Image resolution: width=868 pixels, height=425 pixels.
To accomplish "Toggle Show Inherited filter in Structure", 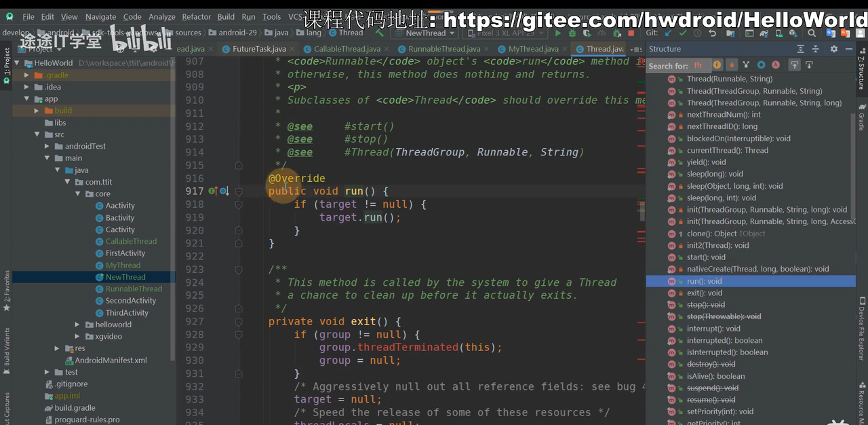I will 746,65.
